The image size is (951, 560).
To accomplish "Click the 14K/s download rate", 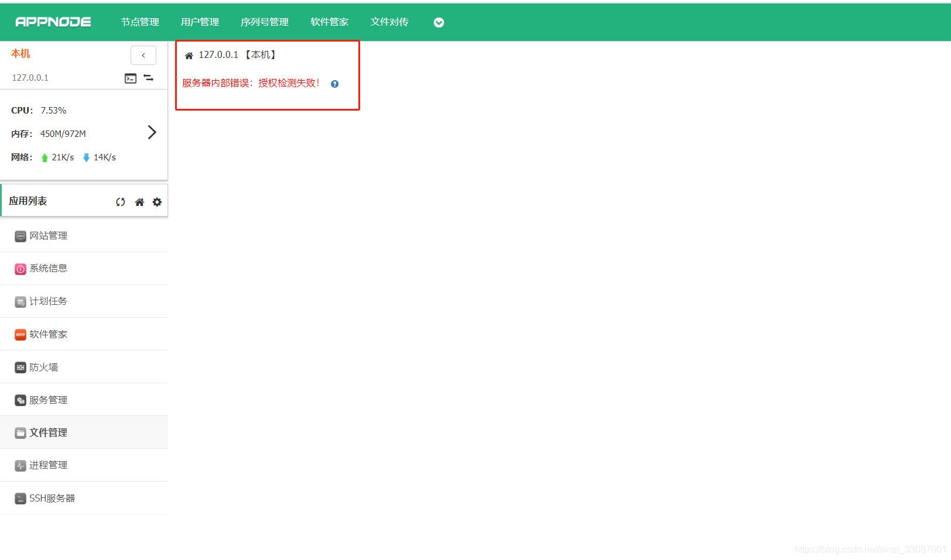I will 105,157.
